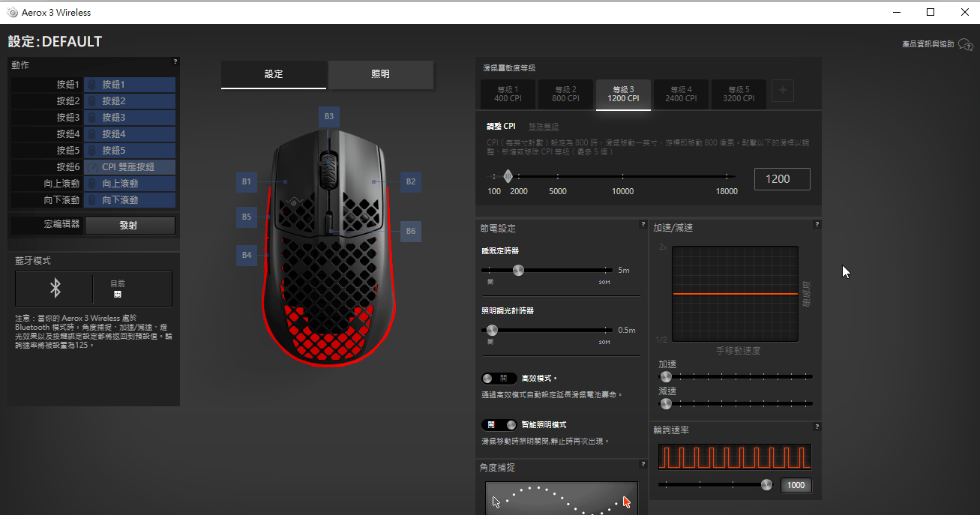Click the CPI value field showing 1200
Screen dimensions: 980x515
click(782, 179)
